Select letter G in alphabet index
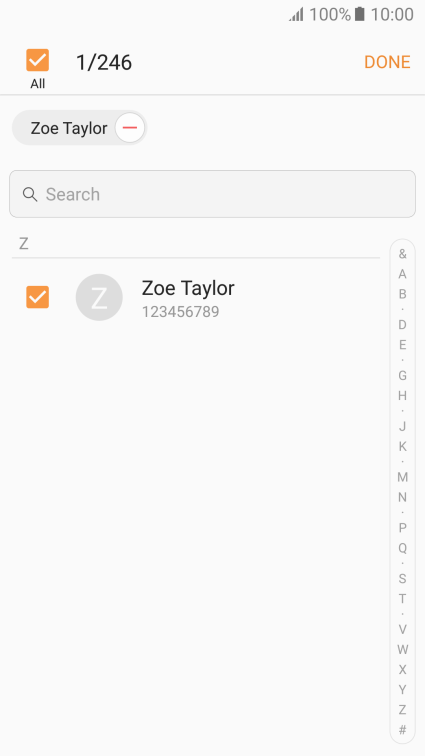Screen dimensions: 425x756 pyautogui.click(x=402, y=376)
